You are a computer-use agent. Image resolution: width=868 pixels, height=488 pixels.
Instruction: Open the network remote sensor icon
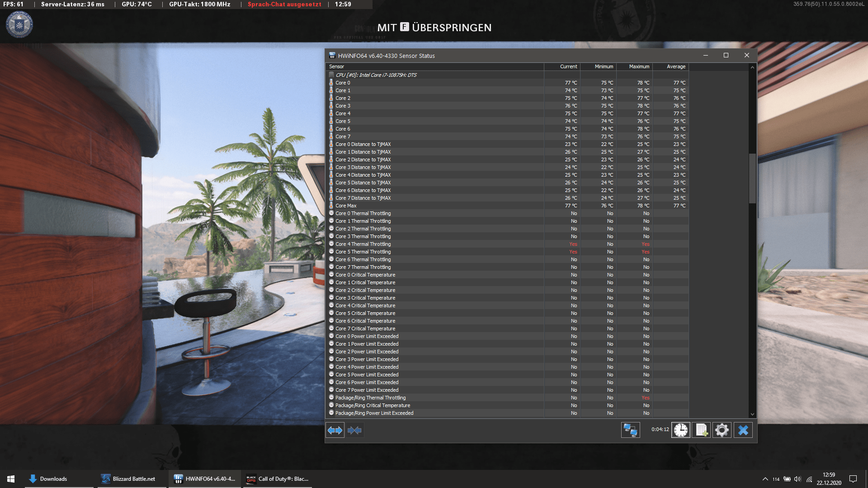tap(630, 430)
